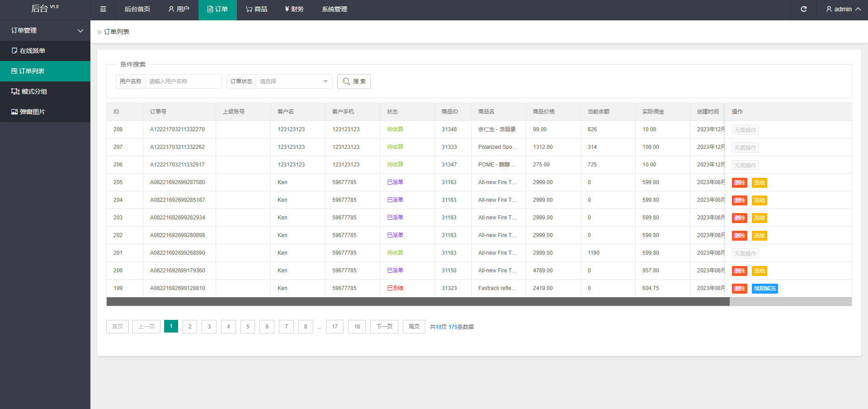Go to page 5 in pagination
Image resolution: width=868 pixels, height=409 pixels.
click(x=248, y=327)
